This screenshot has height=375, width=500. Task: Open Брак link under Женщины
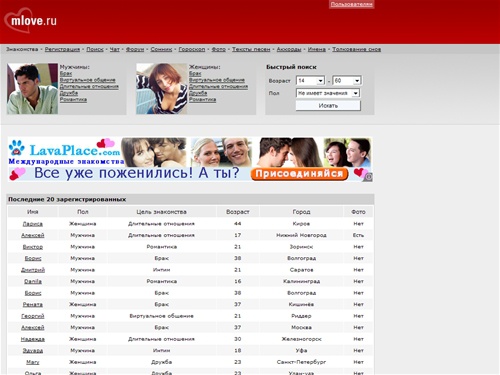(195, 73)
